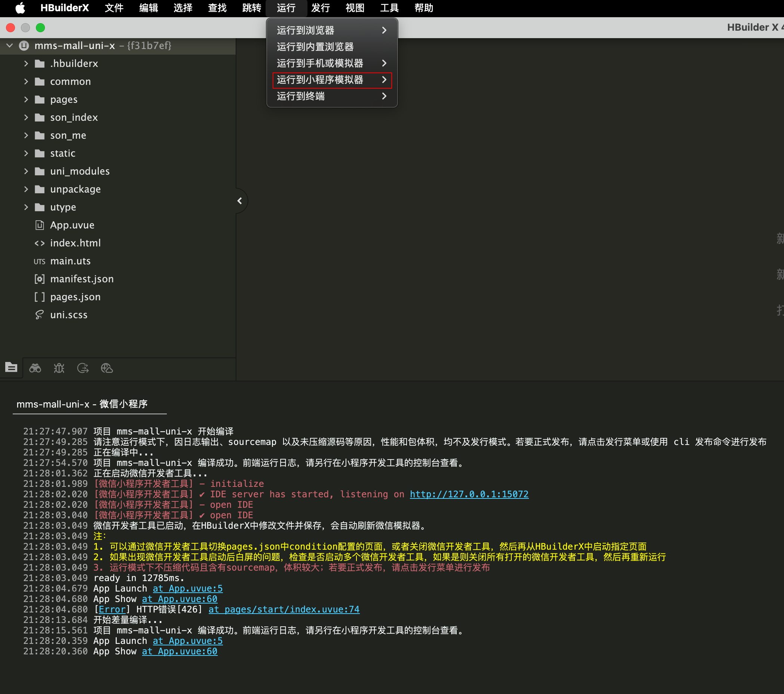Open the 查找 menu
Image resolution: width=784 pixels, height=694 pixels.
[x=217, y=8]
